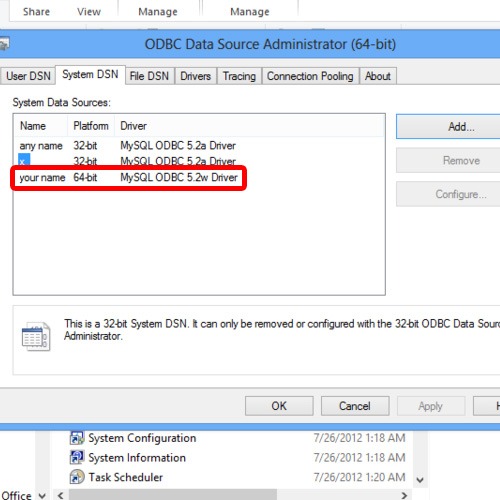Open the first Manage ribbon tab in Explorer
500x500 pixels.
coord(158,12)
